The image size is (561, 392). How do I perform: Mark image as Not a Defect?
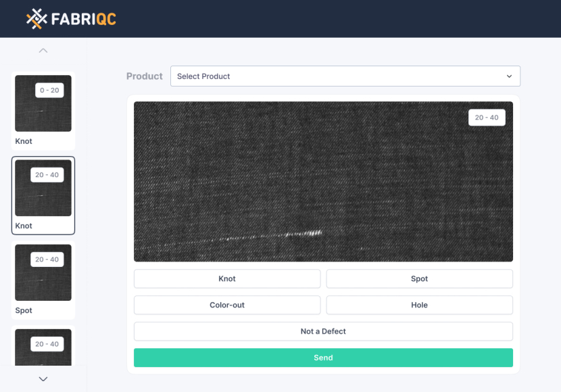pyautogui.click(x=323, y=331)
